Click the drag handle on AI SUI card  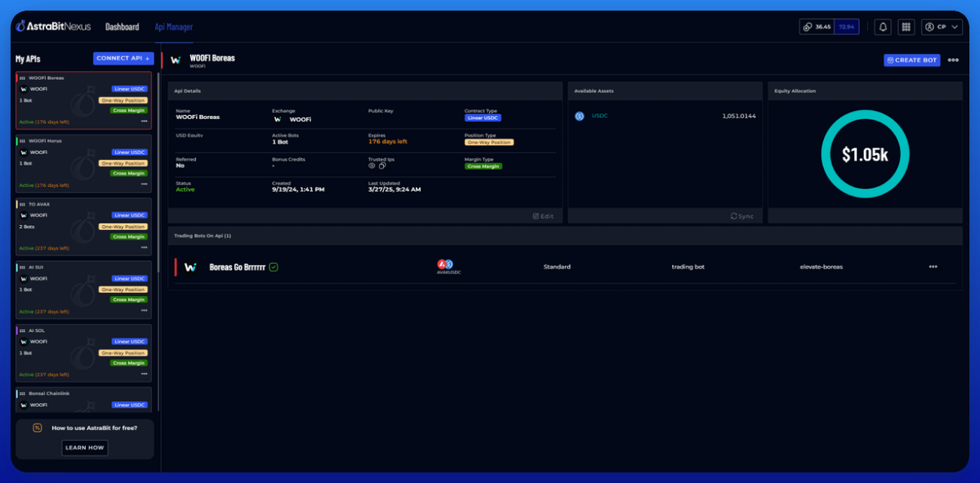click(x=22, y=267)
